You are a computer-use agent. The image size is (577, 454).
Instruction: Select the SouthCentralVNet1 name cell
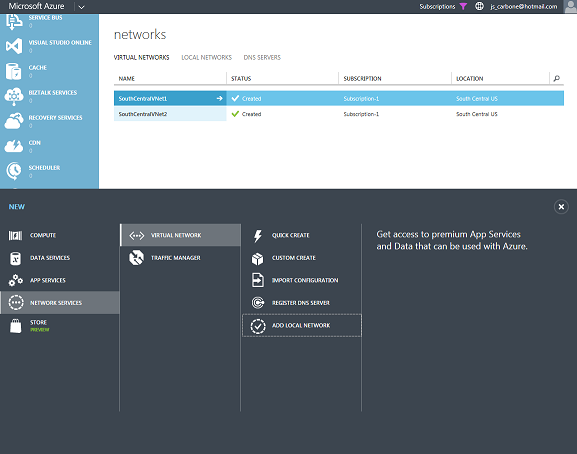[170, 99]
